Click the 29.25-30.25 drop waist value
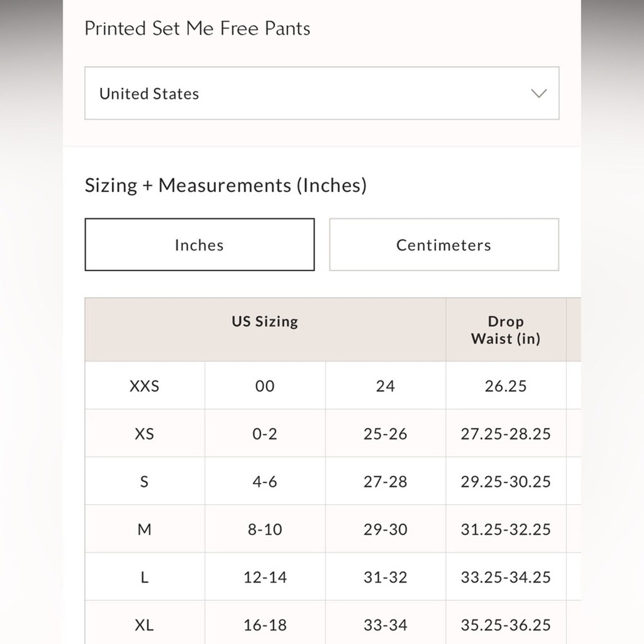Image resolution: width=644 pixels, height=644 pixels. [x=506, y=481]
